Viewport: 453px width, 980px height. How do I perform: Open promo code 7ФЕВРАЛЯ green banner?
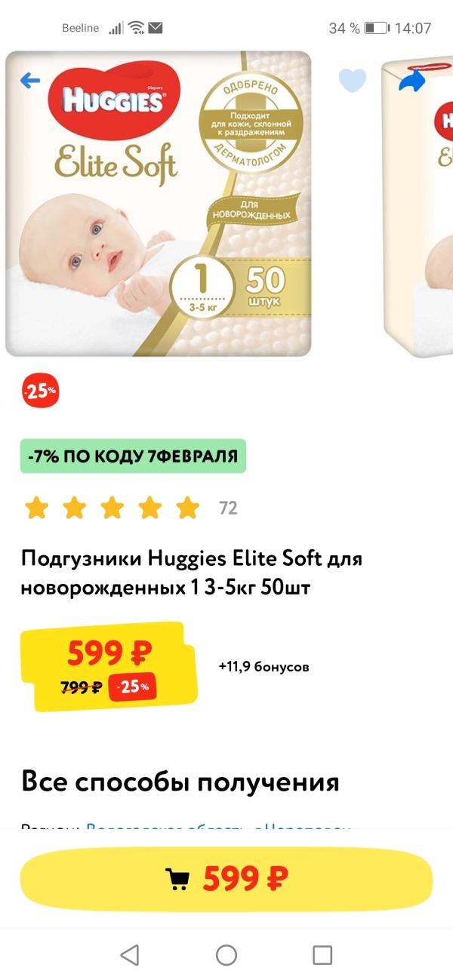(x=133, y=456)
